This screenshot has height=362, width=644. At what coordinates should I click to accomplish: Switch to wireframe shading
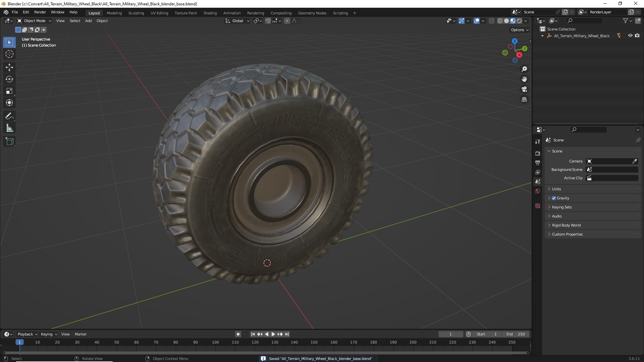tap(500, 21)
